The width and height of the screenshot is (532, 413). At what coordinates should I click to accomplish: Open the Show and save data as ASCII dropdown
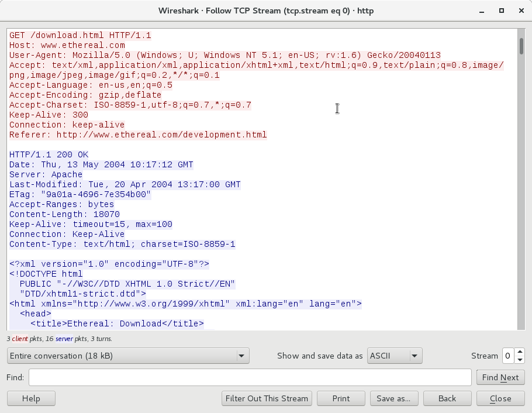tap(395, 356)
